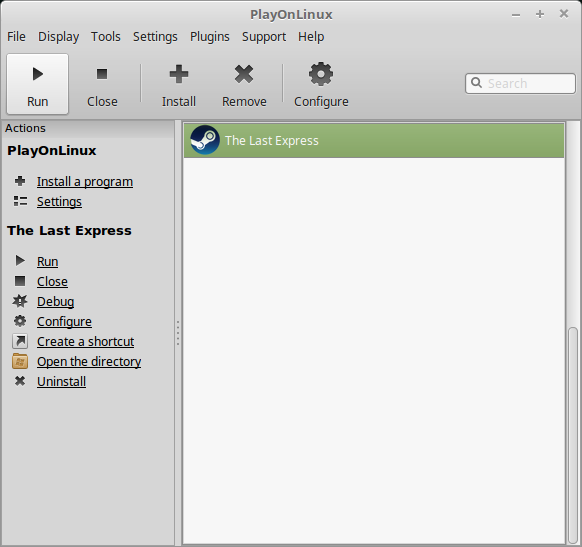This screenshot has height=547, width=582.
Task: Click the 'Open the directory' link
Action: click(89, 362)
